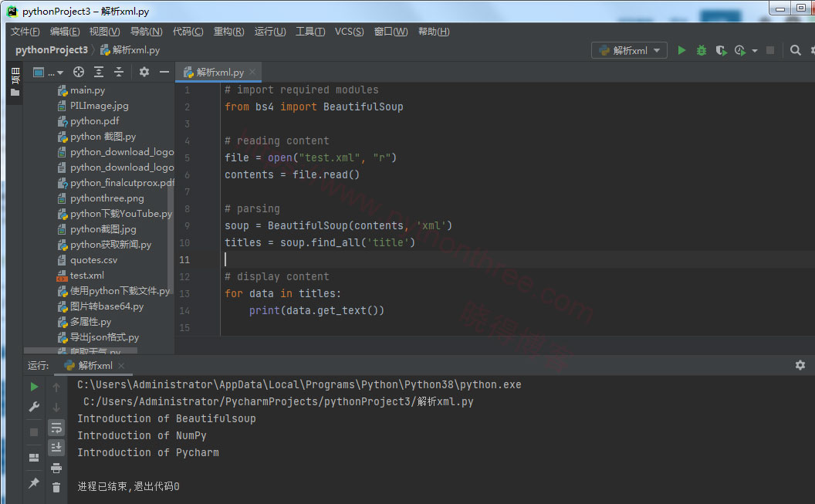Run the script with green Run icon
The image size is (815, 504).
coord(681,50)
